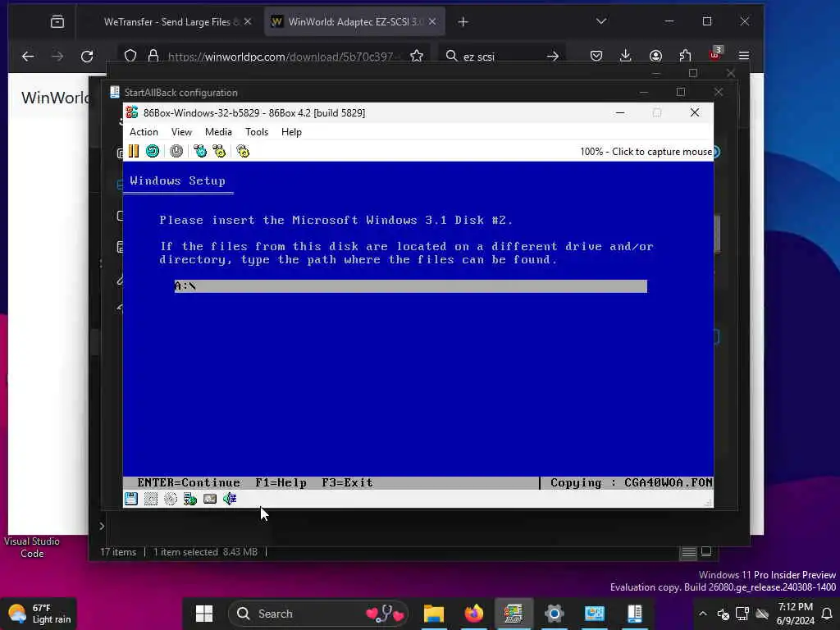Open the Windows Start button

click(x=204, y=614)
